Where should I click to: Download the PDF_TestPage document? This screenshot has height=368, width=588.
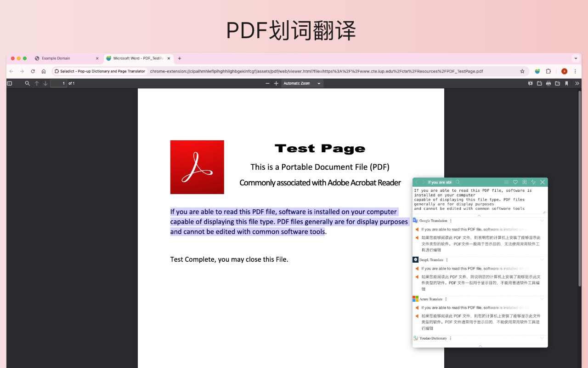[x=558, y=83]
